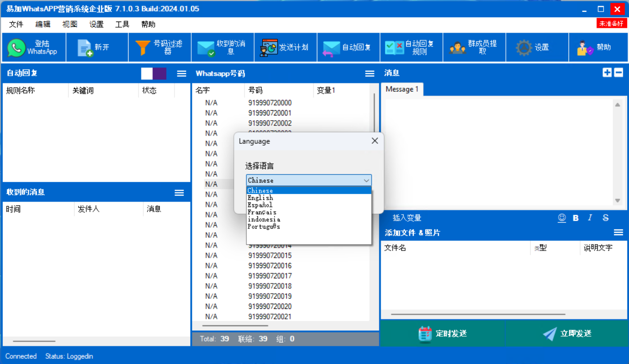The image size is (629, 364).
Task: Open the number filter funnel icon
Action: coord(142,47)
